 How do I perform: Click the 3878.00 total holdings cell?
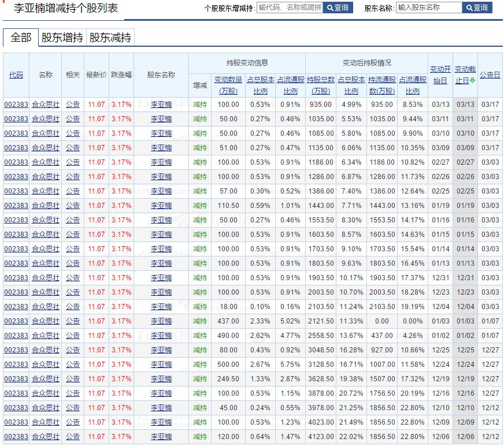321,393
